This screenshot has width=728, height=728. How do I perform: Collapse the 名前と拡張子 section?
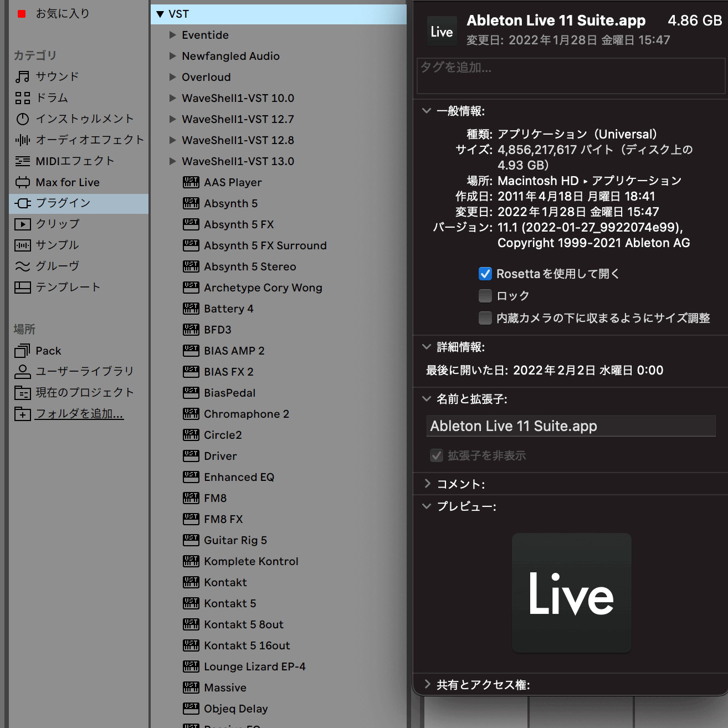(x=427, y=399)
